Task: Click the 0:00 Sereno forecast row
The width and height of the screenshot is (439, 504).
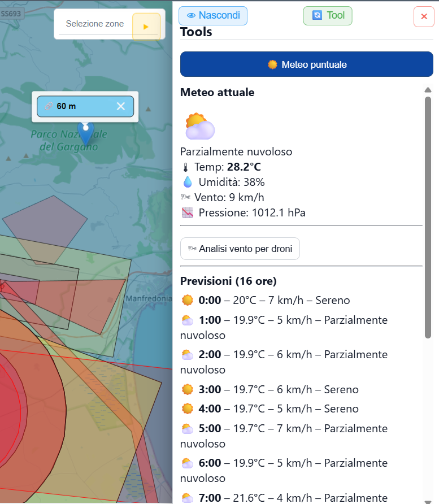Action: tap(266, 300)
